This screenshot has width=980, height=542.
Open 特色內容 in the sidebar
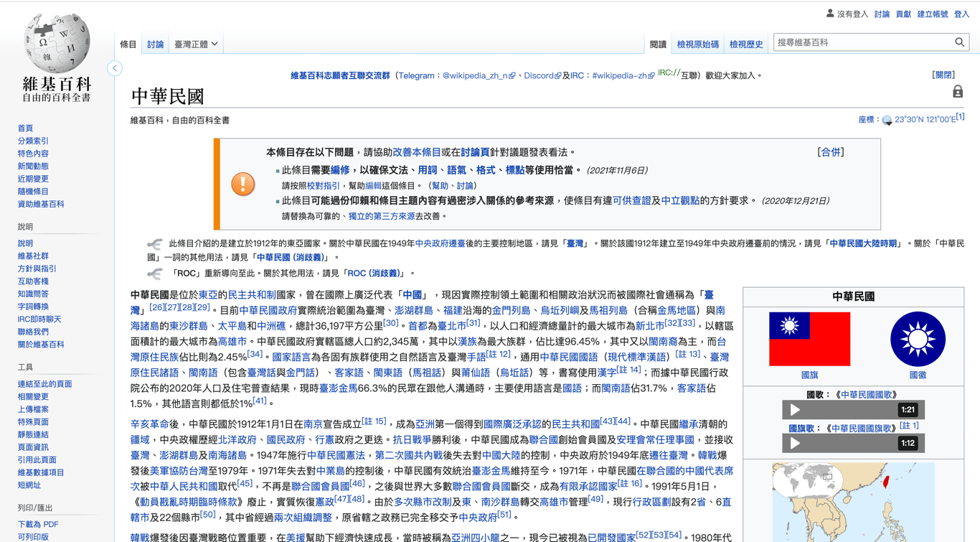pos(33,154)
